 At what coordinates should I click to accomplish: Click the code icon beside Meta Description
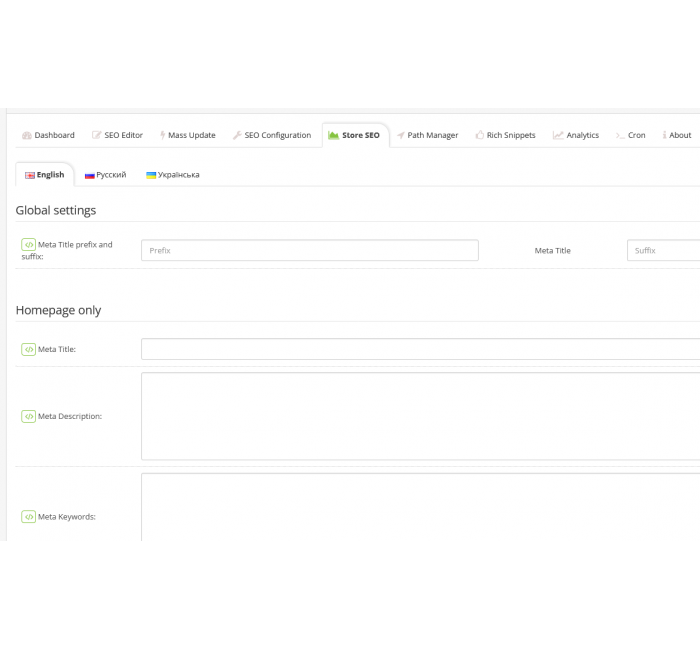(29, 416)
